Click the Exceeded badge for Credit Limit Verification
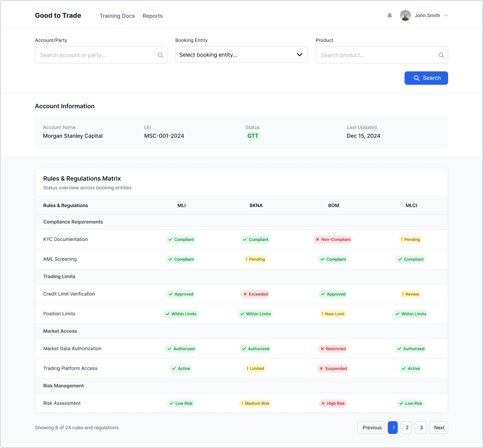Image resolution: width=483 pixels, height=448 pixels. click(x=255, y=294)
